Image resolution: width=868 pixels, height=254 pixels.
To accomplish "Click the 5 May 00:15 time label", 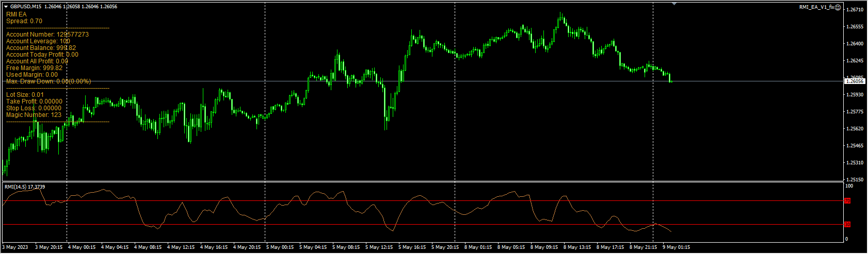I will pos(280,247).
